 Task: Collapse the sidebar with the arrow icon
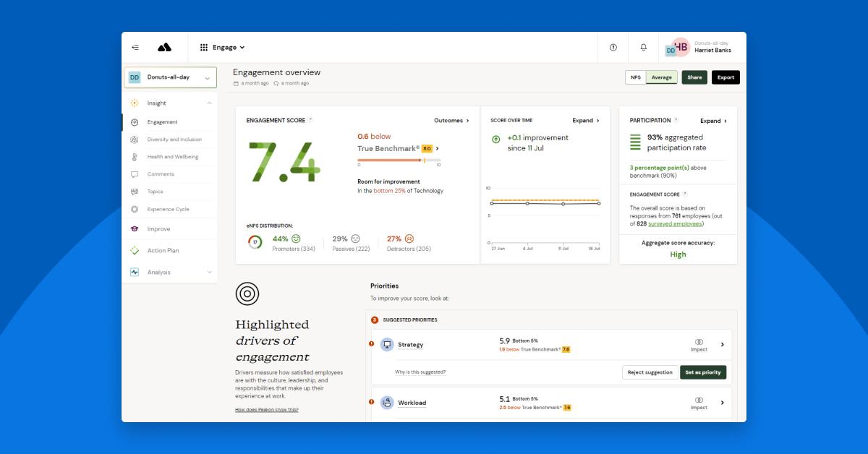click(135, 47)
